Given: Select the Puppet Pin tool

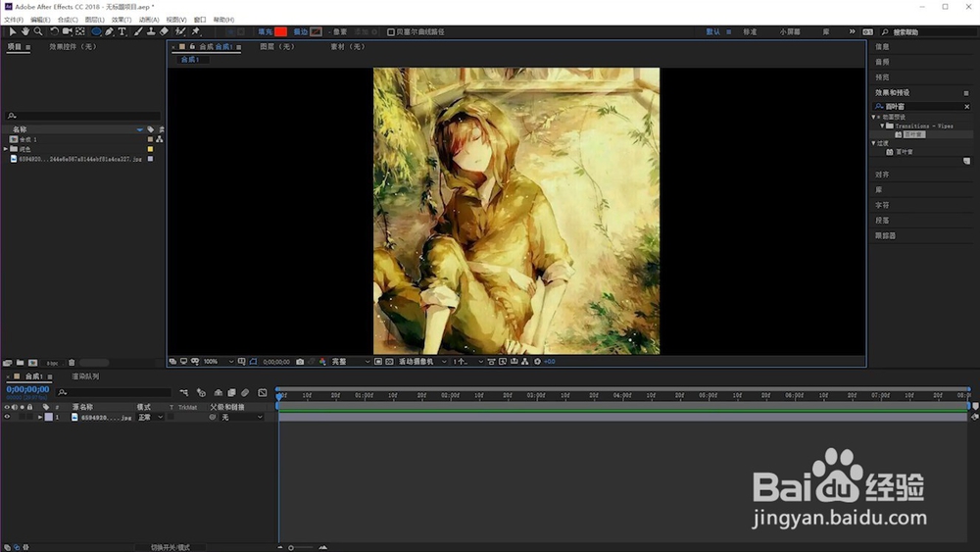Looking at the screenshot, I should coord(196,31).
